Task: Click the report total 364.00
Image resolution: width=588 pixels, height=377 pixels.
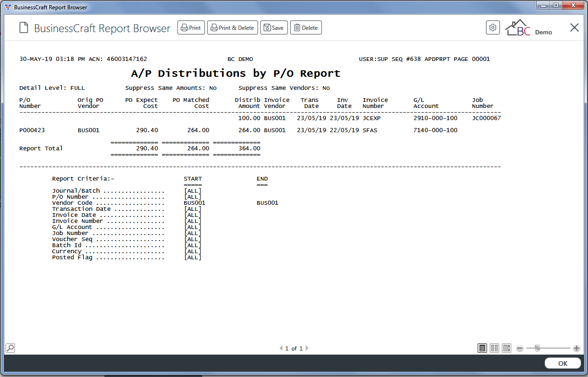Action: pyautogui.click(x=249, y=148)
